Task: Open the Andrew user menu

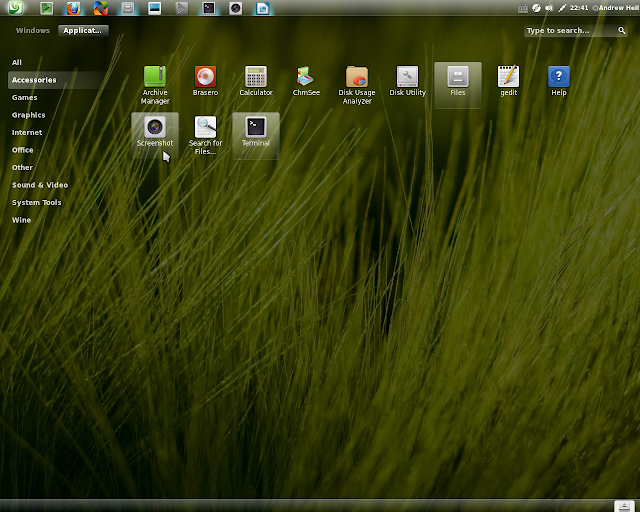Action: [x=616, y=8]
